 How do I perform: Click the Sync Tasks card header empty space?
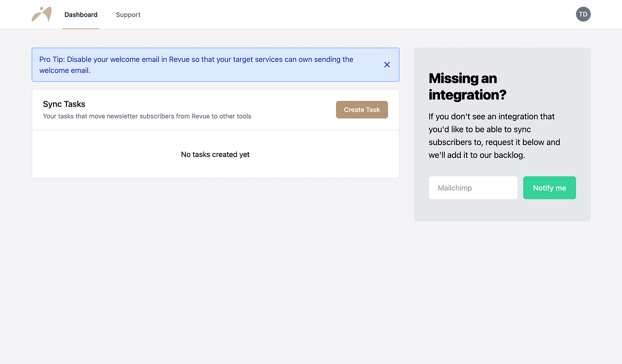(295, 110)
